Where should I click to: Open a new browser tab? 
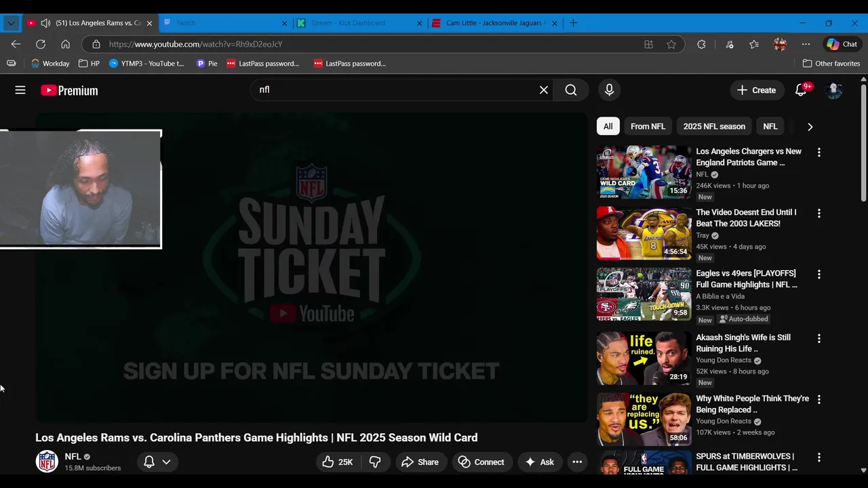click(x=574, y=23)
